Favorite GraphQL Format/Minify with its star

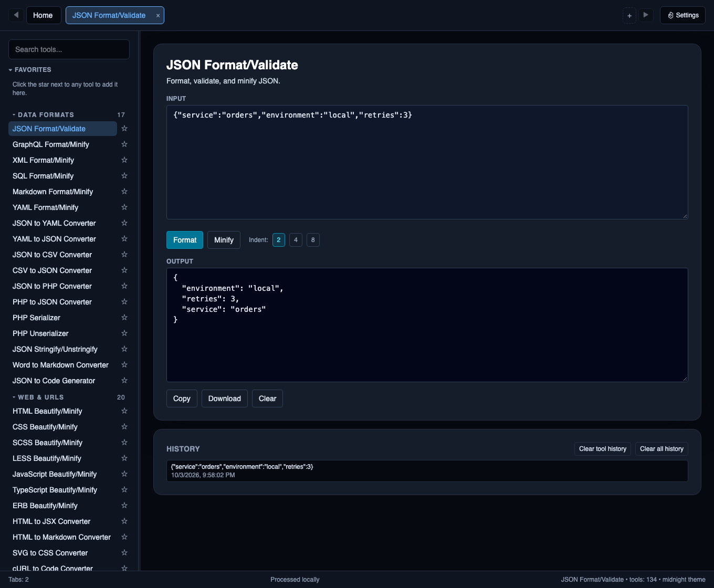point(124,144)
